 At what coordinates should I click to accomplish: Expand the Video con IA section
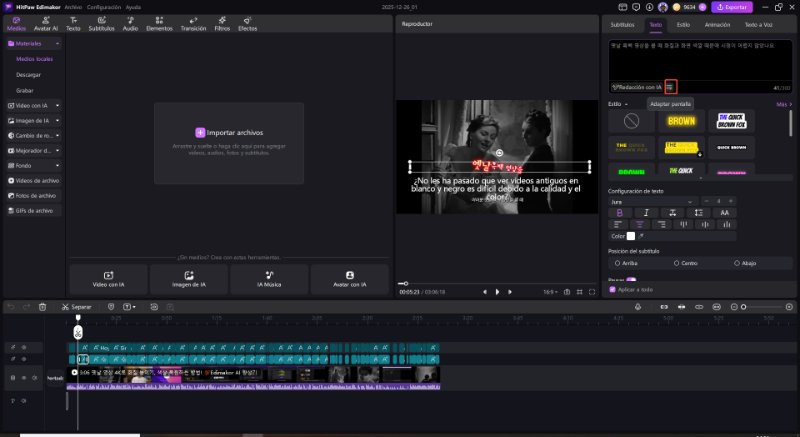(58, 104)
